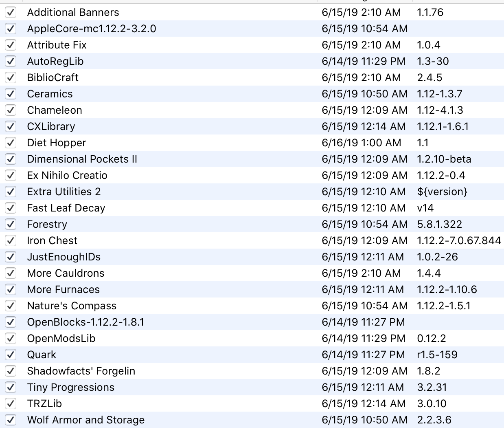
Task: Click the 6/16/19 1:00 AM date
Action: 362,143
